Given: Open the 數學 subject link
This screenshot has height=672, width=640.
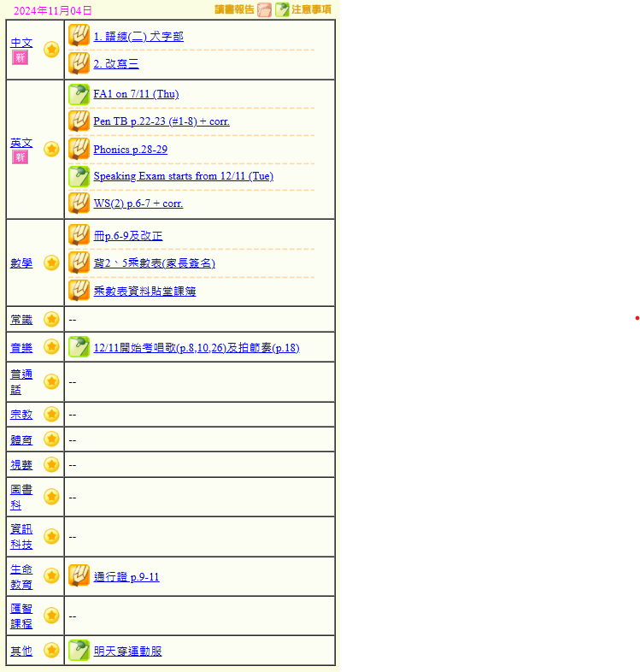Looking at the screenshot, I should [x=21, y=263].
